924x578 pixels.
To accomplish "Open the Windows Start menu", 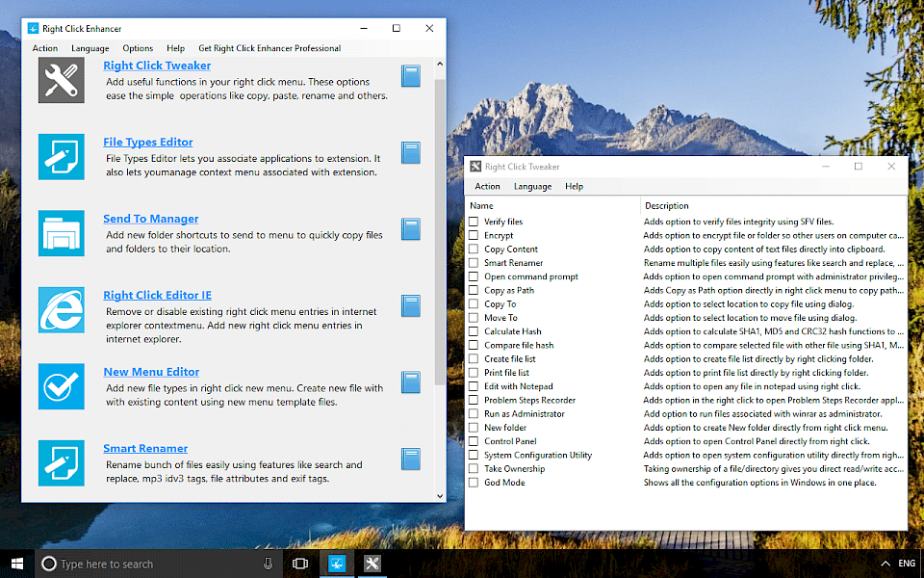I will (x=17, y=564).
